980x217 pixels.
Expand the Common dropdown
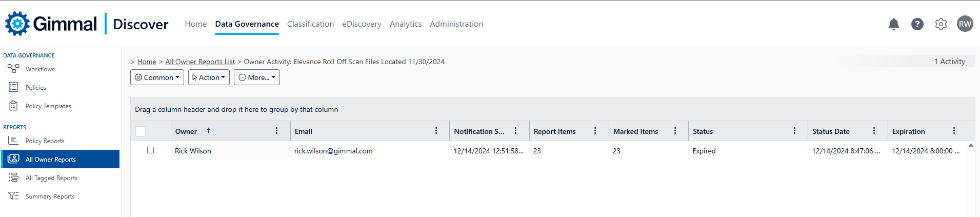[x=157, y=77]
